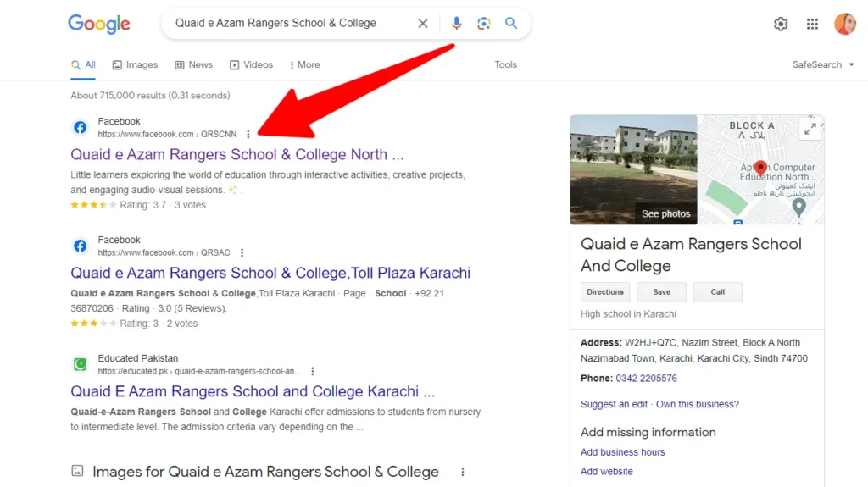
Task: Click the map thumbnail of North Nazimabad
Action: [760, 169]
